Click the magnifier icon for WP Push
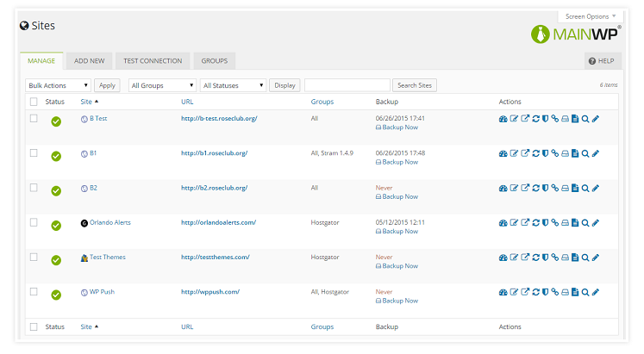This screenshot has width=644, height=354. [x=585, y=293]
